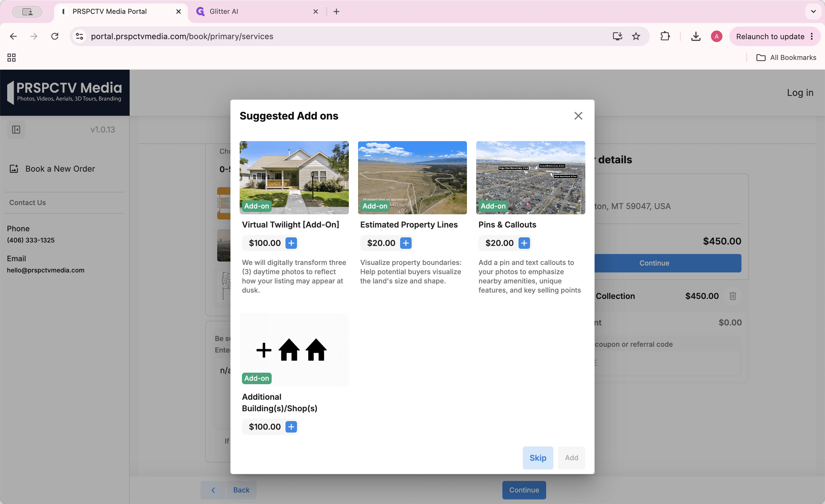View site information icon in address bar
This screenshot has width=825, height=504.
[79, 36]
